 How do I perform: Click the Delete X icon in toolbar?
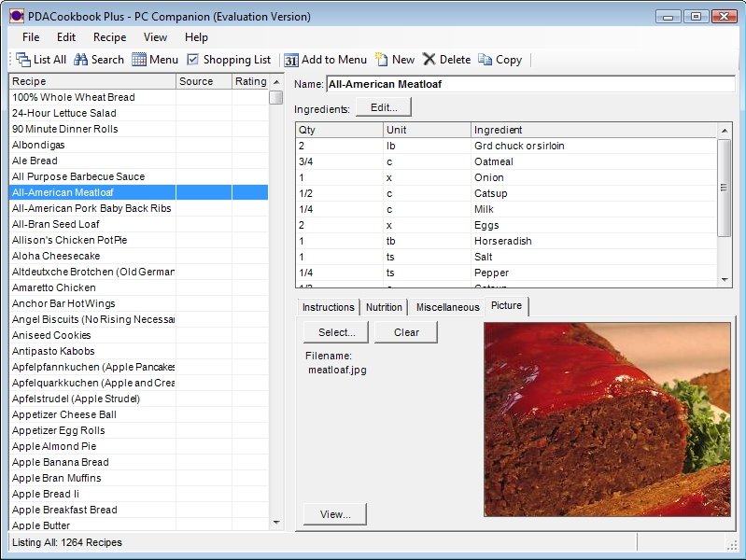pyautogui.click(x=429, y=60)
